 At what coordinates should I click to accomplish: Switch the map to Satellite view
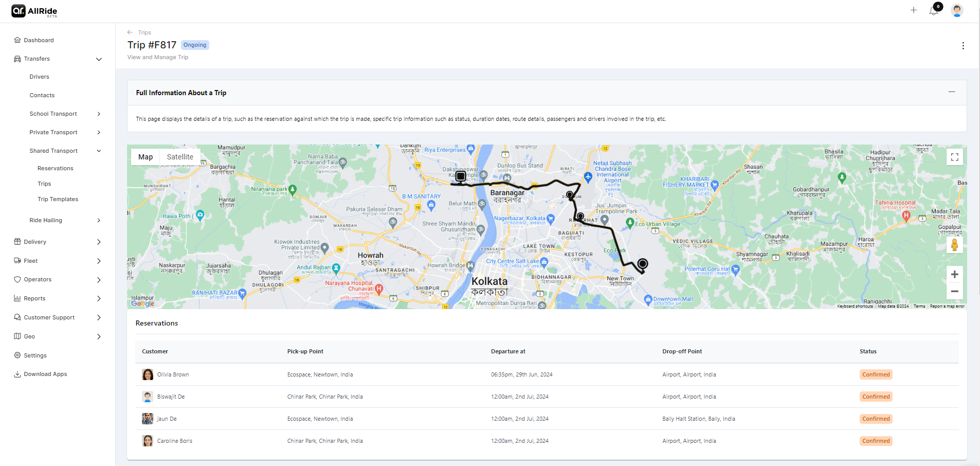pyautogui.click(x=180, y=157)
